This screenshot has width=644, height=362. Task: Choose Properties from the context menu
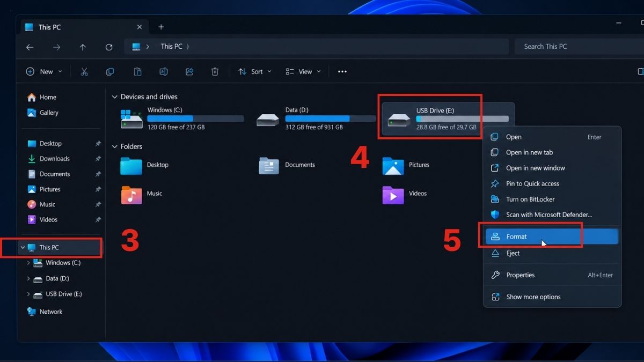tap(552, 275)
